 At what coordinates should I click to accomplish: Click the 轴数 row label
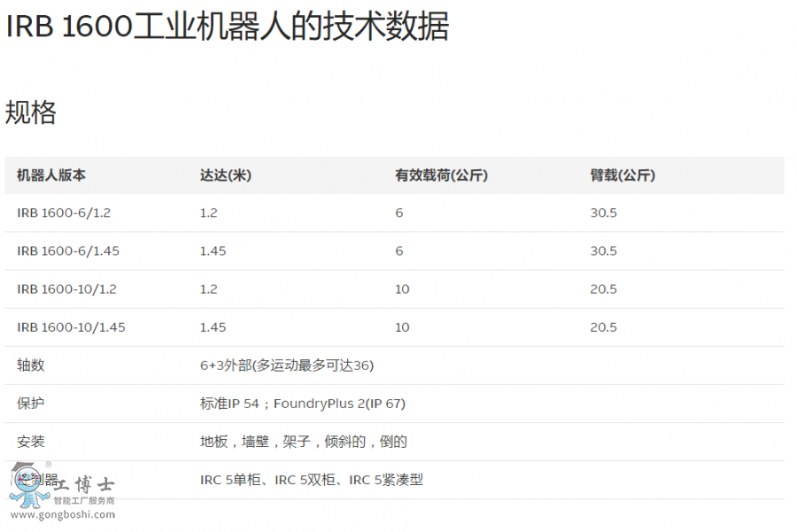pos(30,365)
